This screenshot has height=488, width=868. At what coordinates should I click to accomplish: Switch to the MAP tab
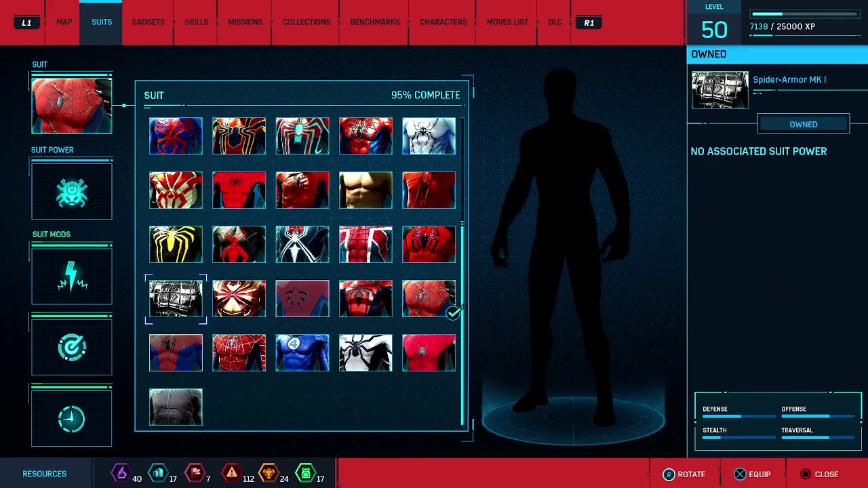coord(64,22)
